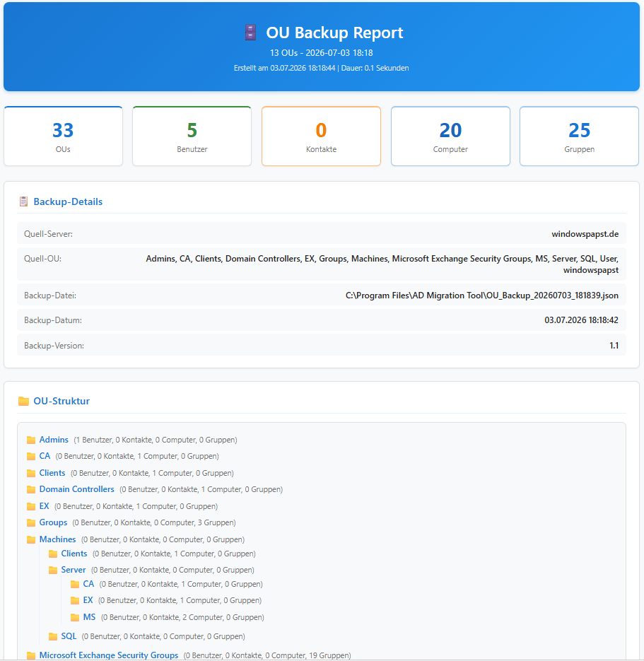Click the Microsoft Exchange Security Groups folder icon
Screen dimensions: 644x661
click(x=31, y=655)
